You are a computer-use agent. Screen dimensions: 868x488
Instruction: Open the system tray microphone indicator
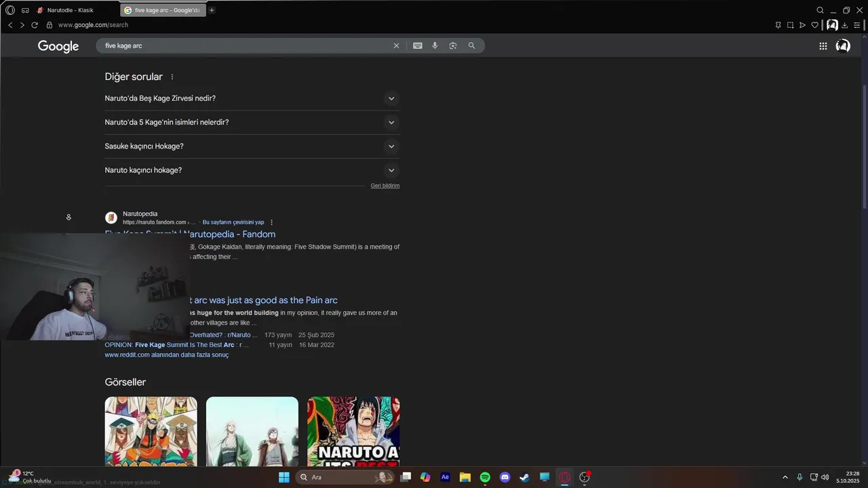point(800,477)
